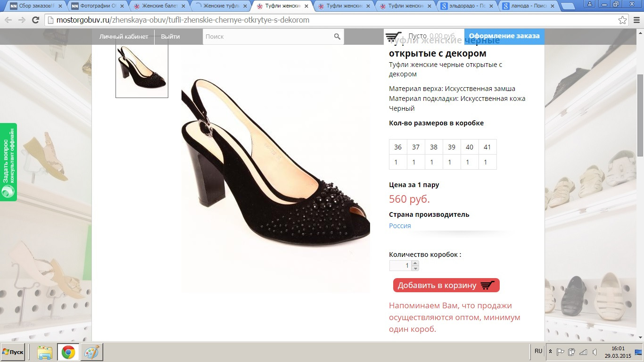The height and width of the screenshot is (362, 644).
Task: Open the Paint app in taskbar
Action: pyautogui.click(x=91, y=352)
